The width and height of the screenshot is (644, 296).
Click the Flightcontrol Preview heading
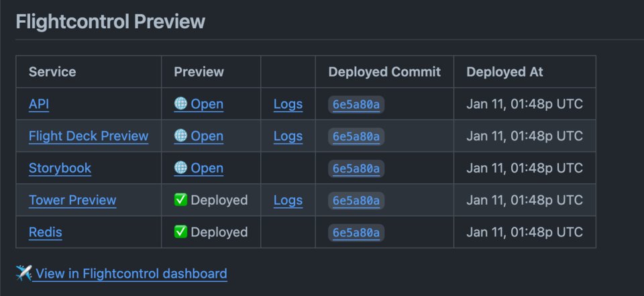[110, 21]
